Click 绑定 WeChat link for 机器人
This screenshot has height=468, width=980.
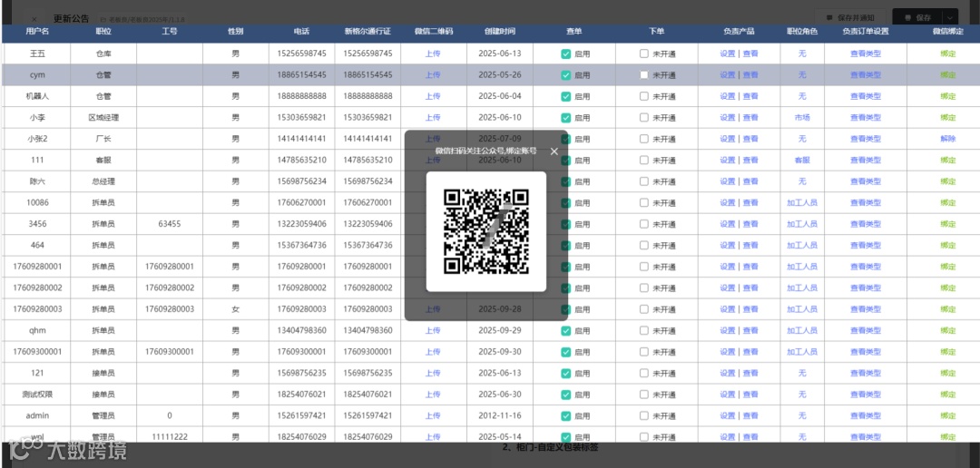(947, 96)
